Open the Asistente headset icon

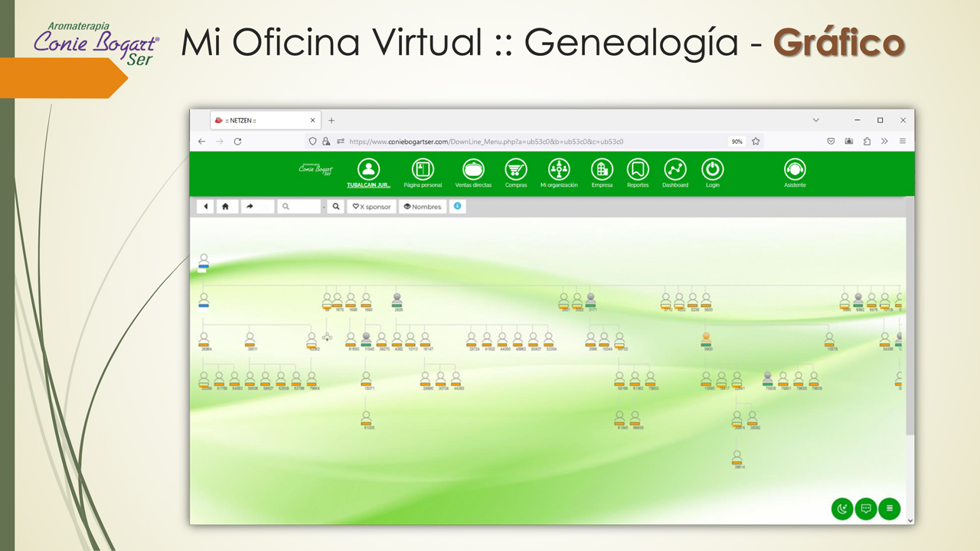coord(795,169)
